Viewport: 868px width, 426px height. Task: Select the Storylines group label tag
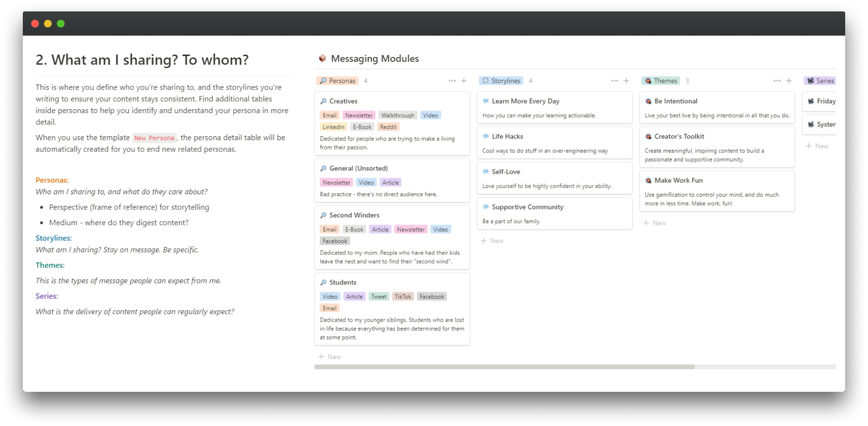[501, 81]
